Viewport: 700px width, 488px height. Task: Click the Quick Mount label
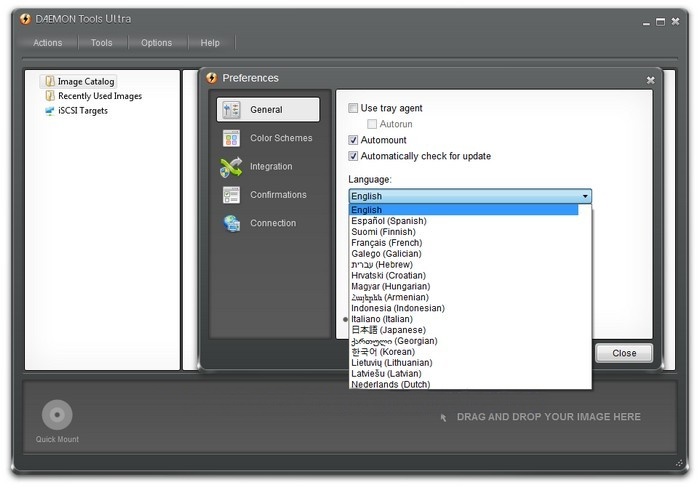pyautogui.click(x=57, y=439)
